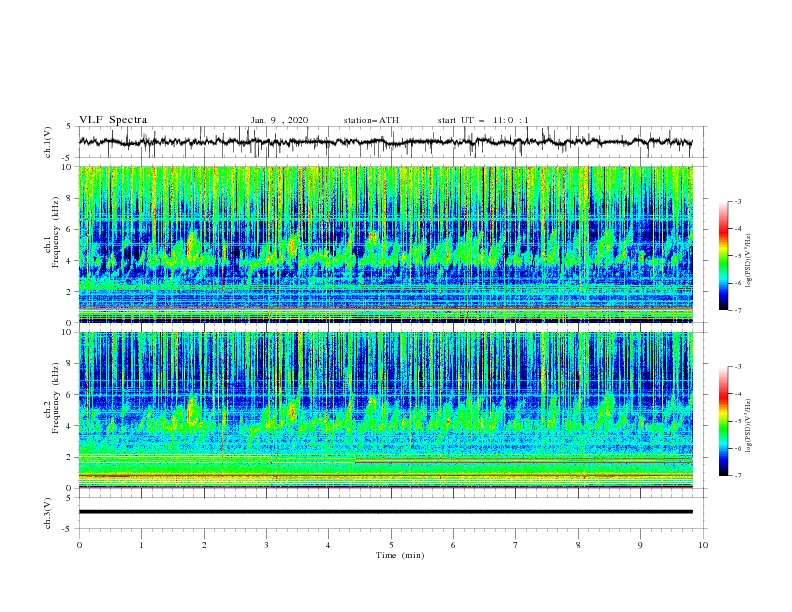The image size is (792, 612).
Task: Click the ch.1 frequency tick "6"
Action: tap(70, 229)
